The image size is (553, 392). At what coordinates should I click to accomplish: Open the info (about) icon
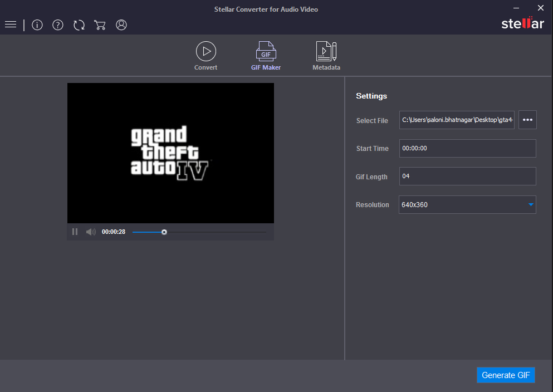(x=37, y=24)
